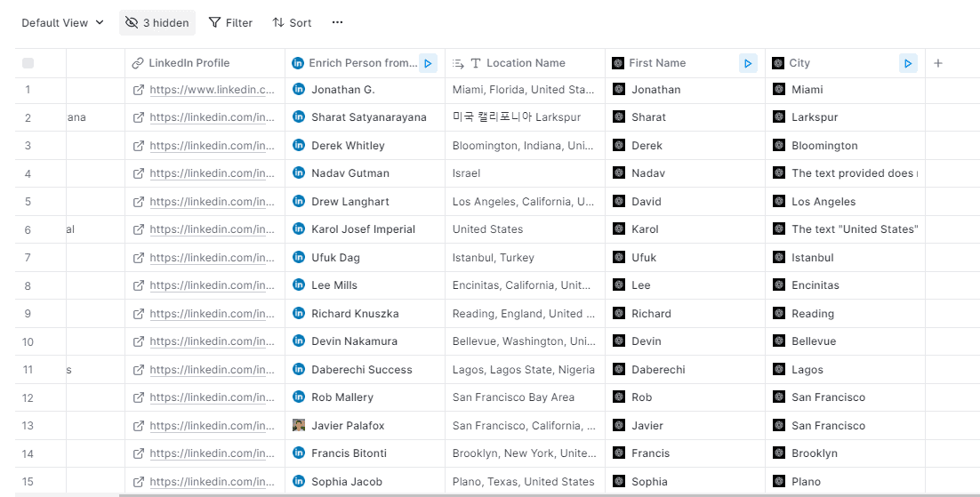Show the 3 hidden columns
Screen dimensions: 980x497
tap(157, 22)
